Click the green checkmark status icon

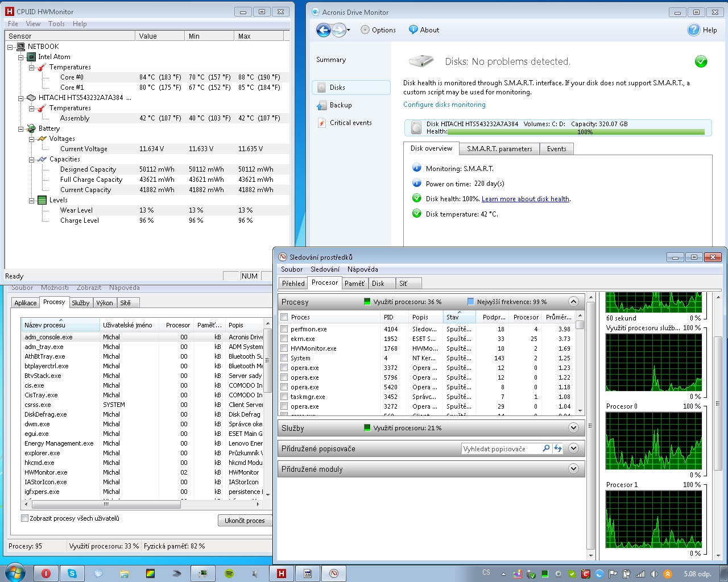[x=701, y=61]
